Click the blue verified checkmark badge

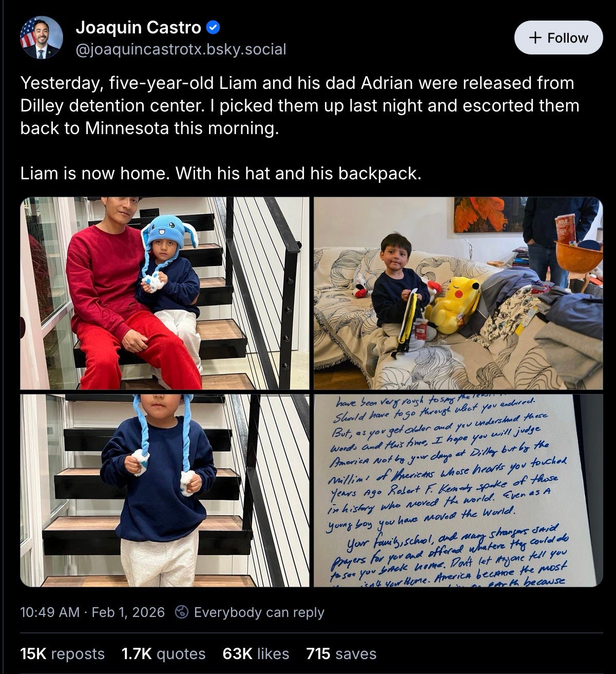tap(214, 28)
